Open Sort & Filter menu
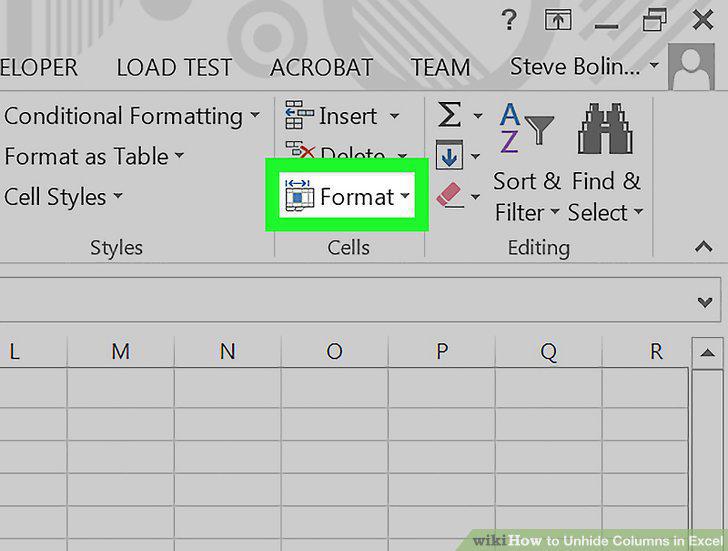Screen dimensions: 728x551 click(x=526, y=162)
